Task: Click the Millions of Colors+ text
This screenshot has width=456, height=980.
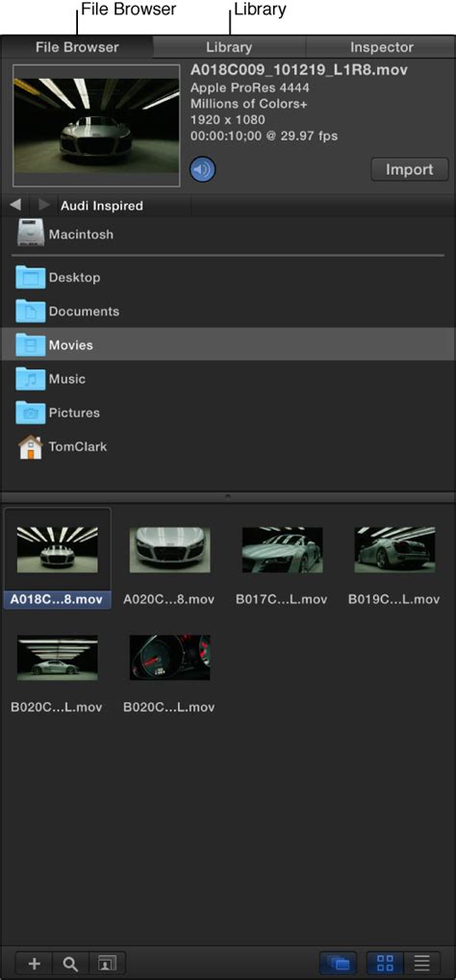Action: click(249, 104)
